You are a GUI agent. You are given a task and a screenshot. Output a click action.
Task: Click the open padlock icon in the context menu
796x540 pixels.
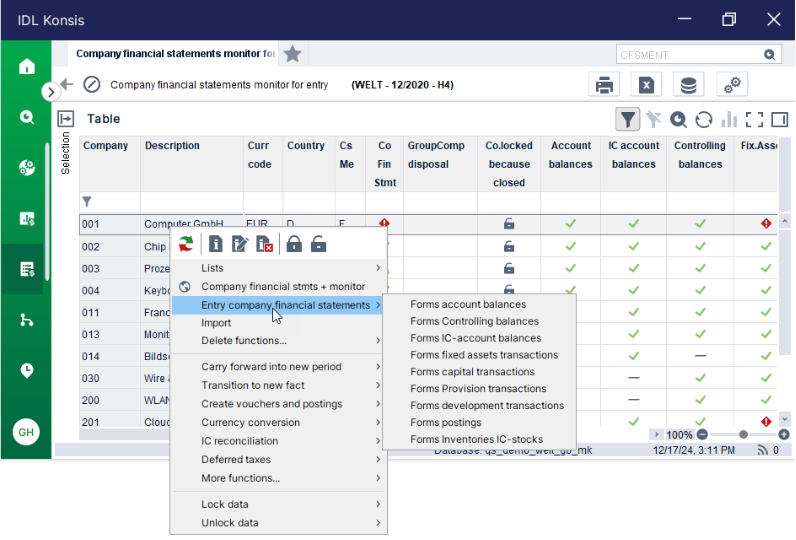(x=318, y=244)
